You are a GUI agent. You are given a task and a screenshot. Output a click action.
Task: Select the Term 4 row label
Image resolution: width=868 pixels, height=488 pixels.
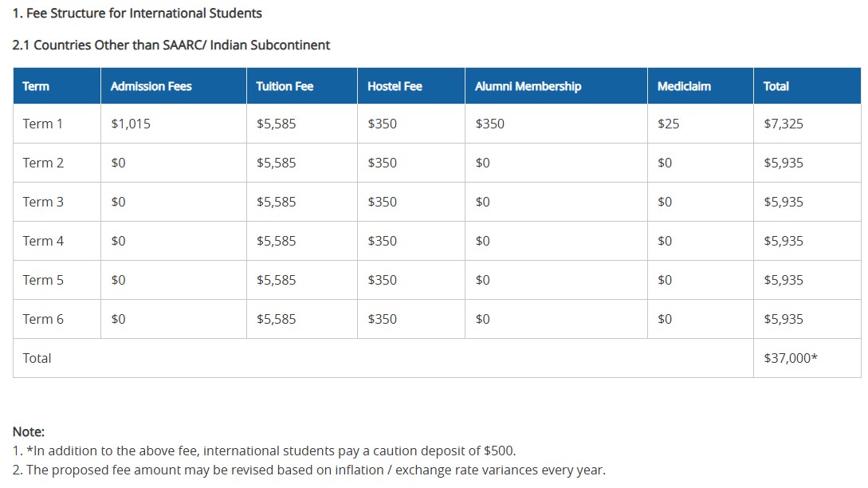[43, 241]
